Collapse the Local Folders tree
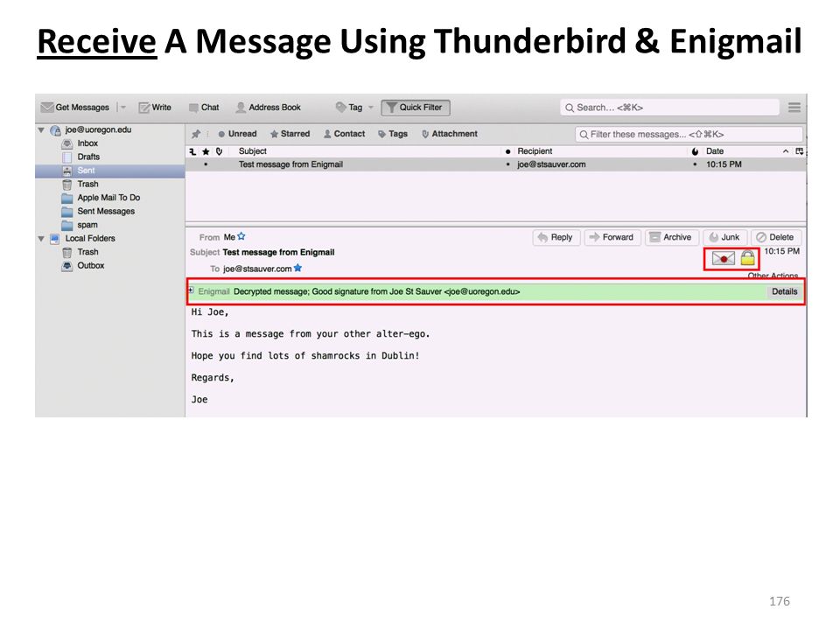This screenshot has width=840, height=630. pyautogui.click(x=41, y=238)
